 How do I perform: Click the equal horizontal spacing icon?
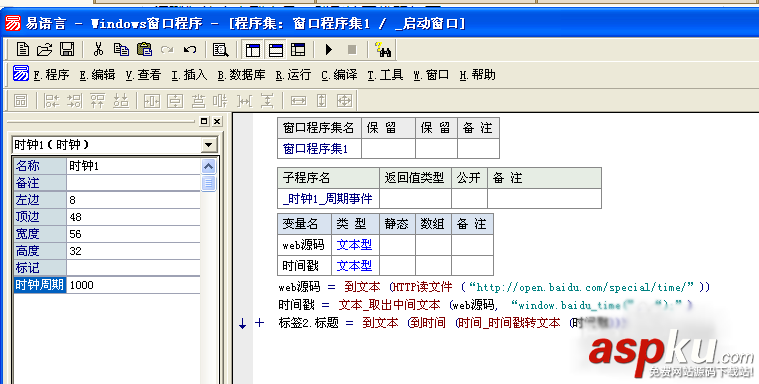(x=244, y=101)
